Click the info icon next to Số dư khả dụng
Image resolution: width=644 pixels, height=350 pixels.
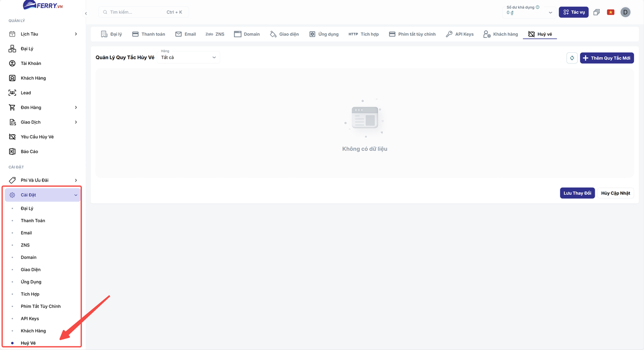pos(538,7)
